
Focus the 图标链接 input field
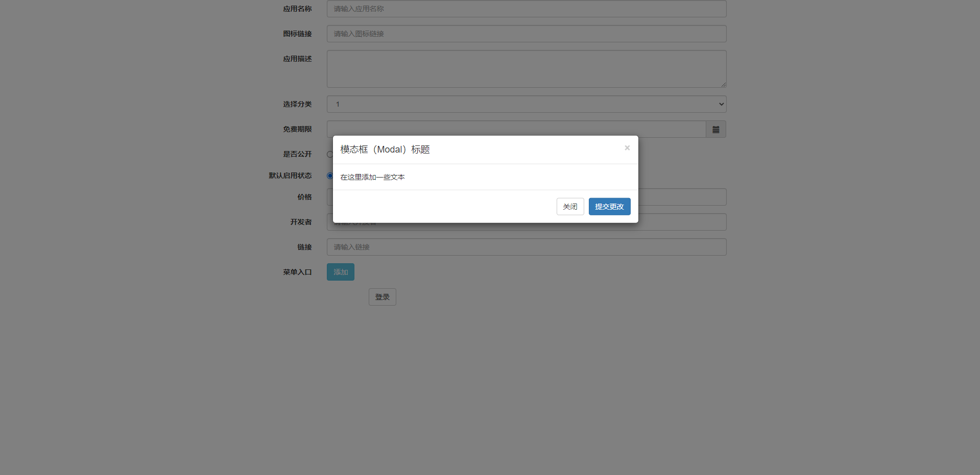pos(527,34)
